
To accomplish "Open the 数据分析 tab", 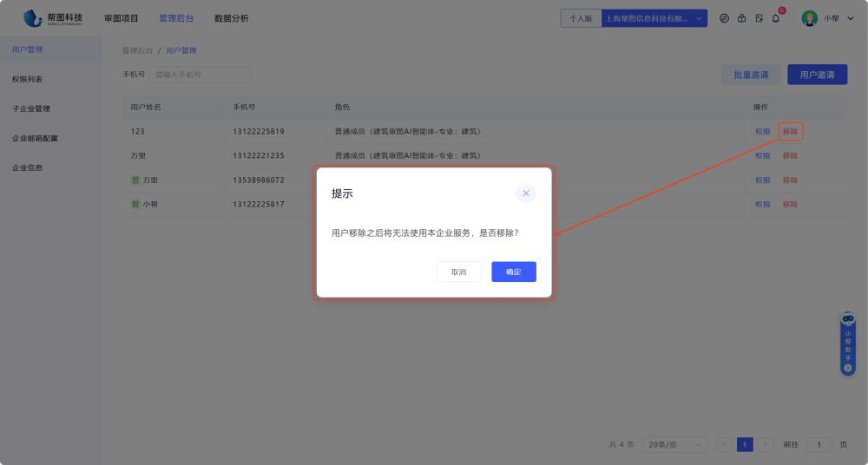I will [x=231, y=18].
